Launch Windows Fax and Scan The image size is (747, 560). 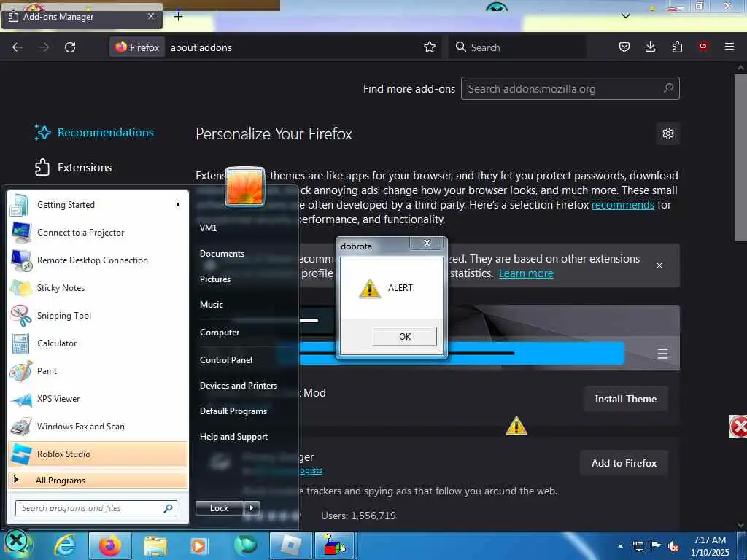pos(98,426)
